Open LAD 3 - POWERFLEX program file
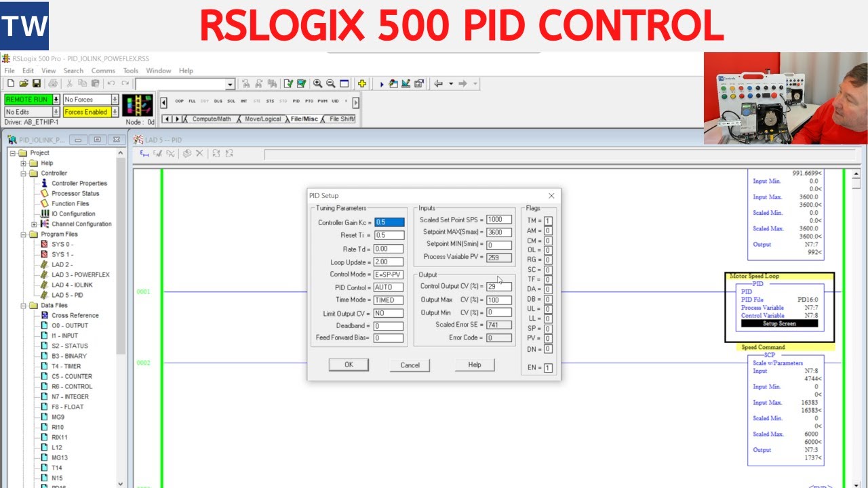Screen dimensions: 868x488 click(x=80, y=274)
